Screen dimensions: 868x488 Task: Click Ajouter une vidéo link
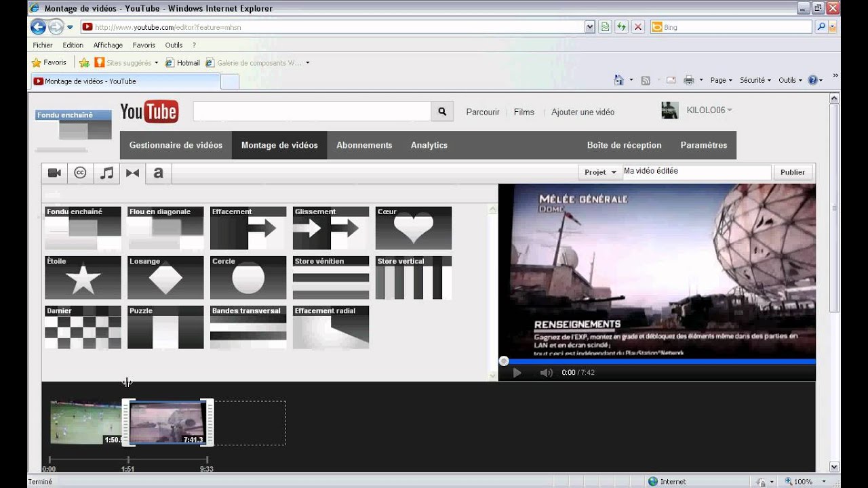point(583,112)
